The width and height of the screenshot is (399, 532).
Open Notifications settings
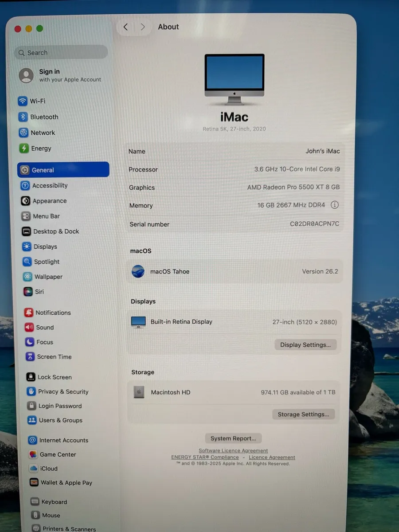30,313
